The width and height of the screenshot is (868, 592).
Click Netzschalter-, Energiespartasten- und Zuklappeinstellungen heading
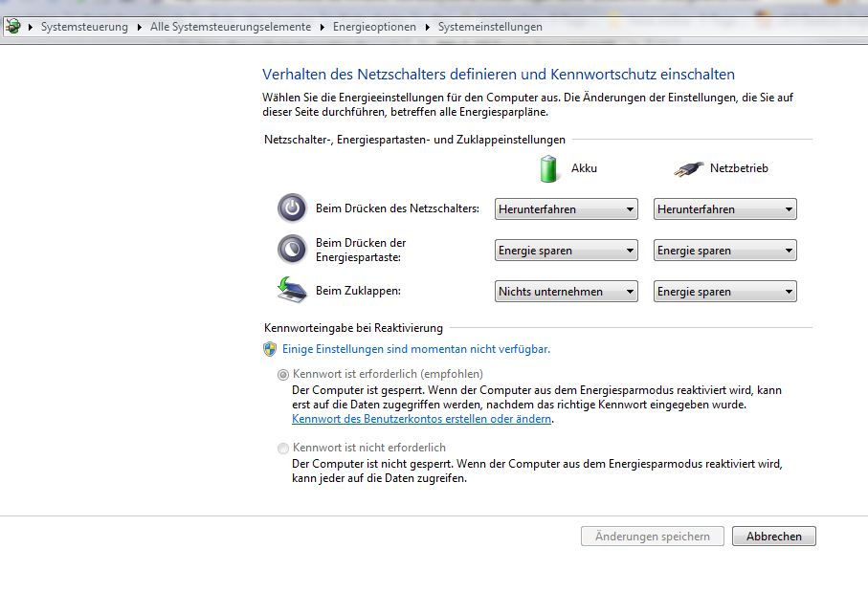click(x=414, y=140)
